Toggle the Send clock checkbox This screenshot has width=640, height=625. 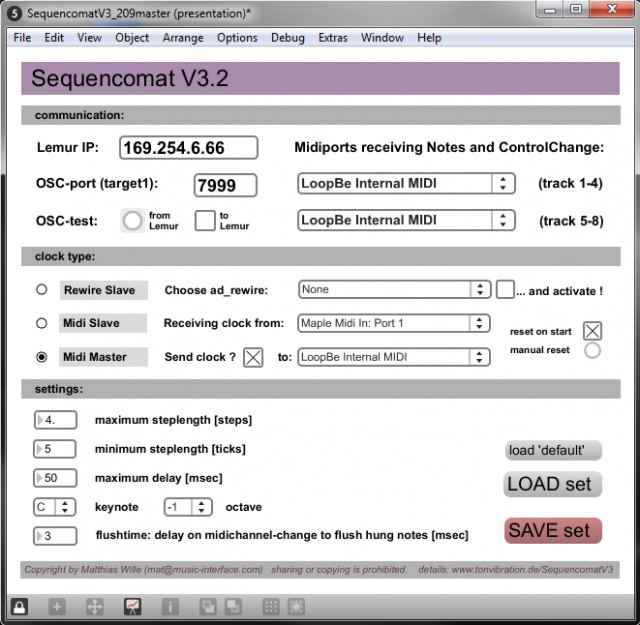point(253,357)
